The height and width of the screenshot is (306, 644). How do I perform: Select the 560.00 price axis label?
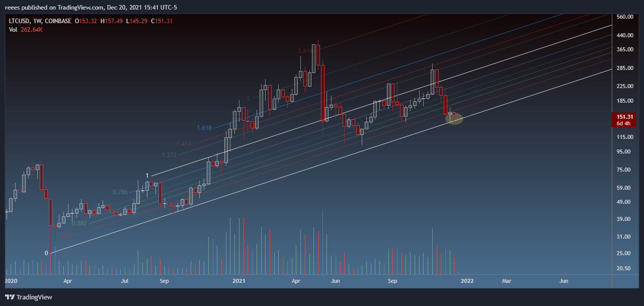(624, 17)
